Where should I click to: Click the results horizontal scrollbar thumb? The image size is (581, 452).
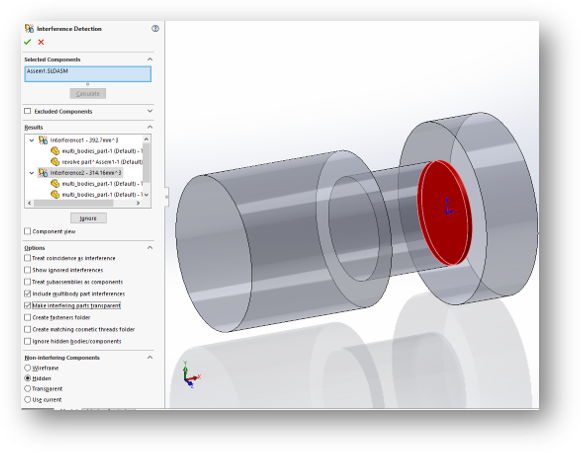(x=73, y=203)
